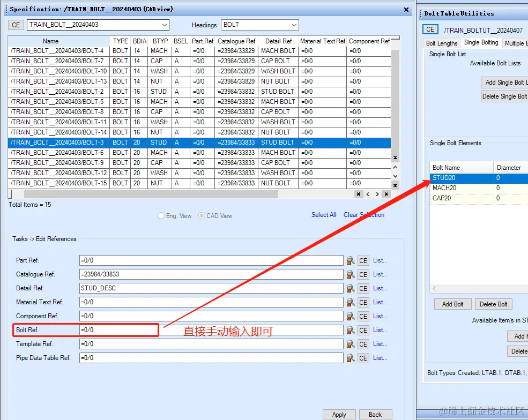Select row /TRAIN_BOLT__20240403/BOLT-4
The image size is (528, 420).
(x=199, y=51)
